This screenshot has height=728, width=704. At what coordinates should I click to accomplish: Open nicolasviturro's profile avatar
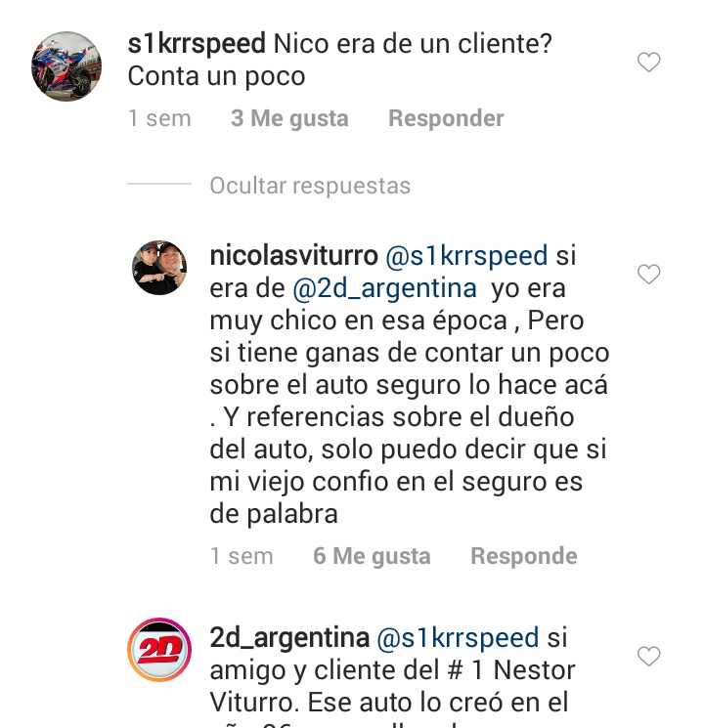[x=159, y=268]
